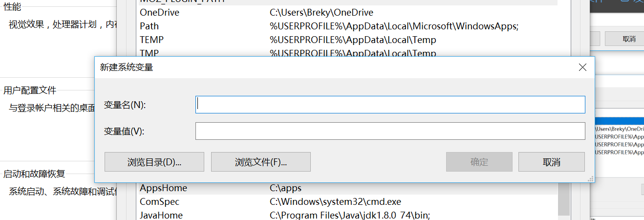Viewport: 644px width, 220px height.
Task: Click the 取消 button in the new variable dialog
Action: point(552,162)
